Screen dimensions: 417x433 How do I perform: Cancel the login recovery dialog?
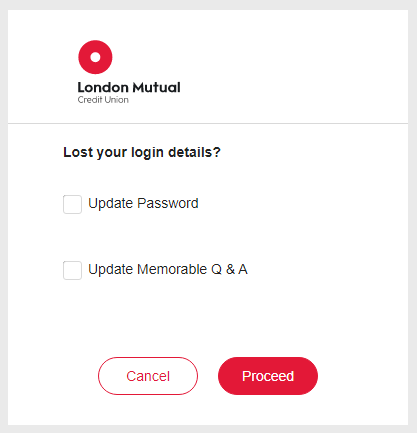click(x=148, y=376)
